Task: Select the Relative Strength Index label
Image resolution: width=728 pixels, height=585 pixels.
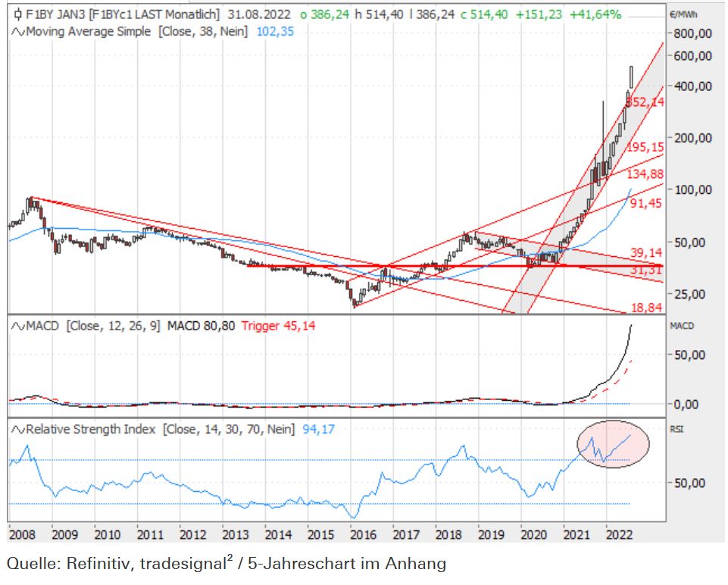Action: (x=91, y=430)
